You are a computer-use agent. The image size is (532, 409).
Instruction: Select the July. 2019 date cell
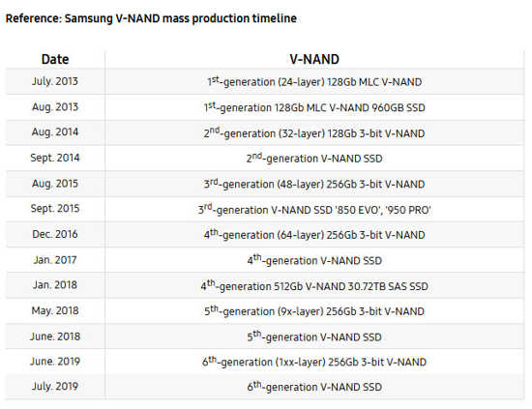click(55, 387)
